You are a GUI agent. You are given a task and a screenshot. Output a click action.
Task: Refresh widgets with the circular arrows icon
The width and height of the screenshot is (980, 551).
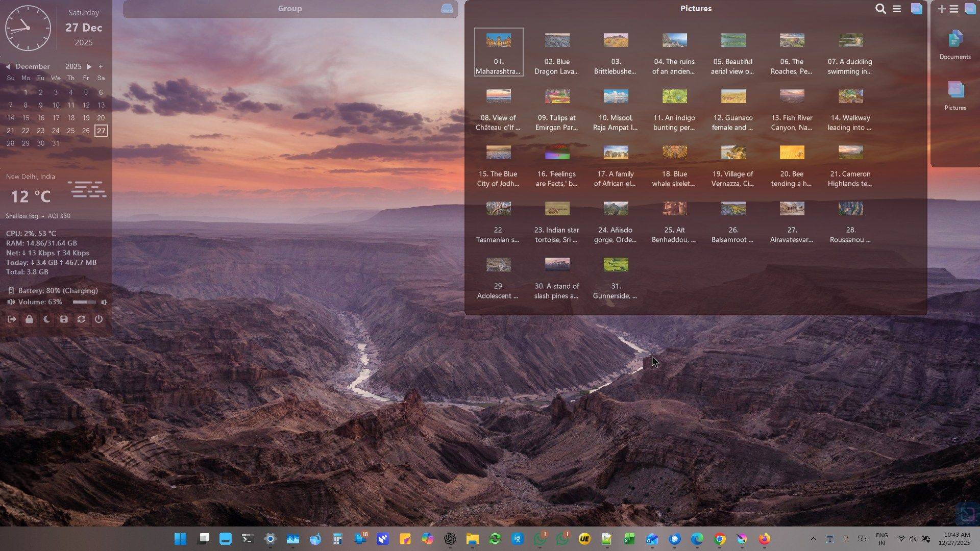pos(81,319)
